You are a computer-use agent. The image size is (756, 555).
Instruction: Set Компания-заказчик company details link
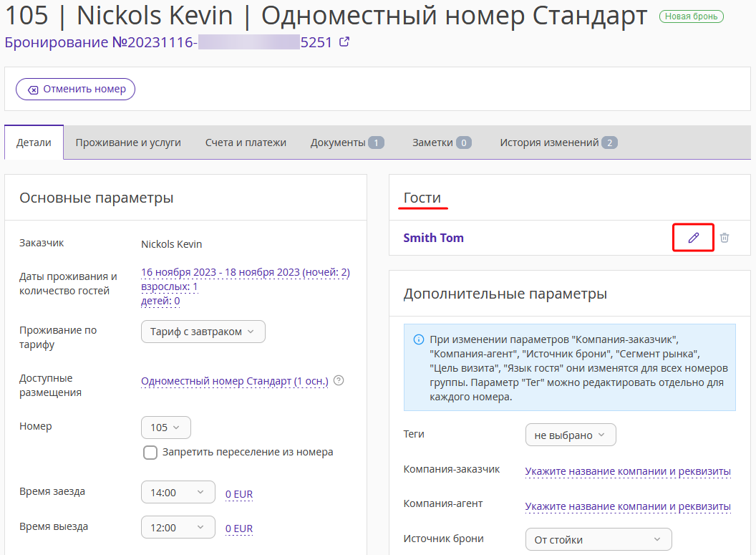628,471
